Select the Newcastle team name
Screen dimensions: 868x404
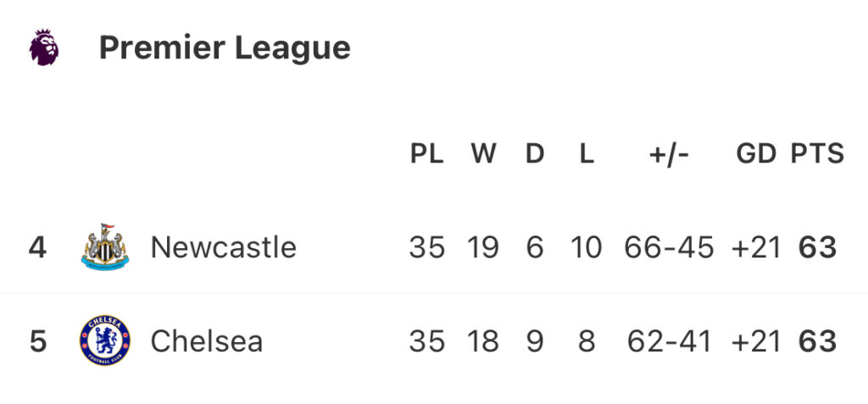point(224,246)
